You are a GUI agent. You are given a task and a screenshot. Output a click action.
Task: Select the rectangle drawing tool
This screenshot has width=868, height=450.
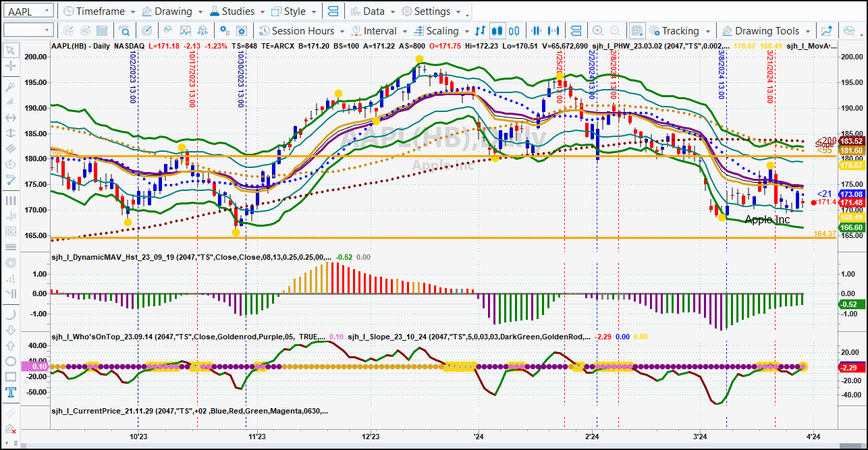tap(10, 377)
